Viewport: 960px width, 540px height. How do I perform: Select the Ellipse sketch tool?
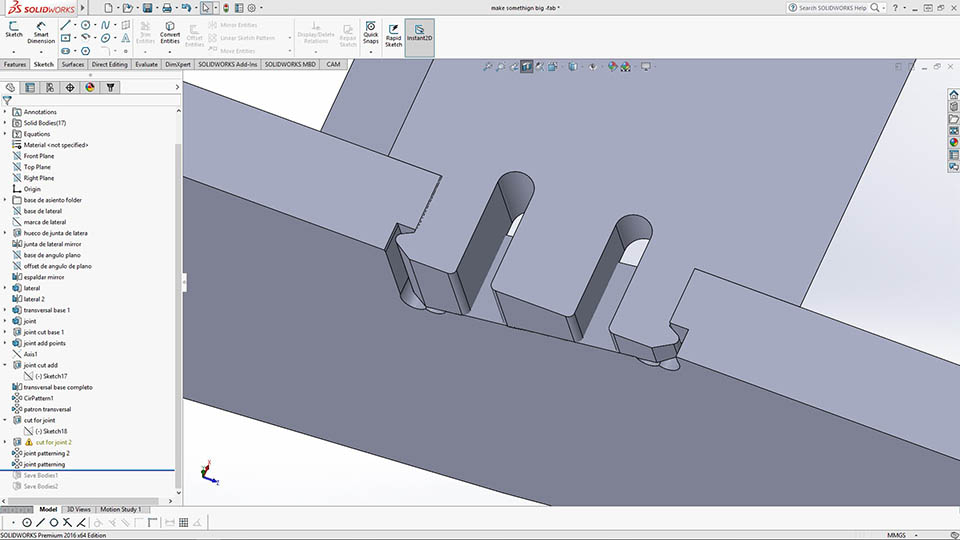[x=105, y=38]
